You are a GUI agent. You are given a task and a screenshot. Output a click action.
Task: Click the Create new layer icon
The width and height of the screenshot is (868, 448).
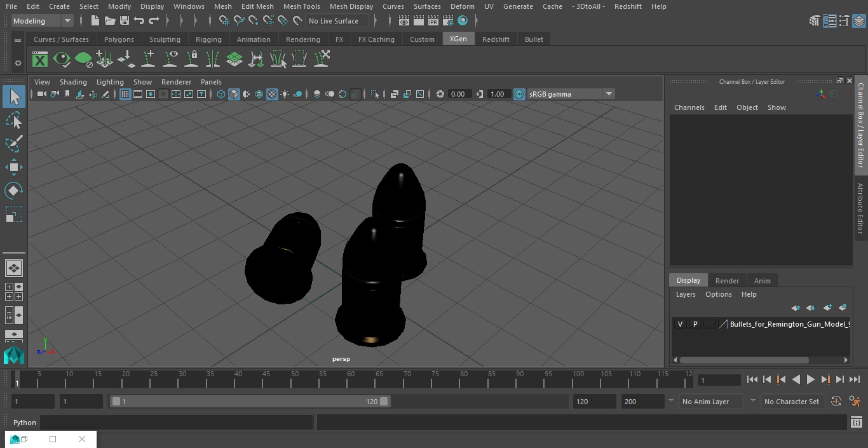827,308
